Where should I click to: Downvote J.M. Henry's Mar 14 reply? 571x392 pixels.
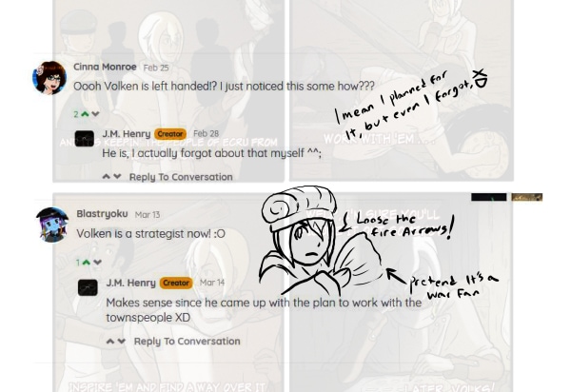point(121,341)
